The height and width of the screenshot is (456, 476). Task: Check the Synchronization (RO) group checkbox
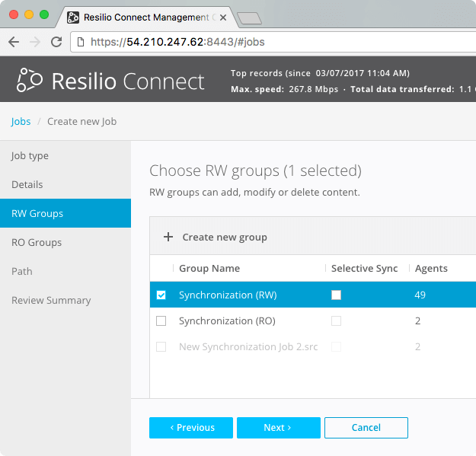pyautogui.click(x=161, y=320)
